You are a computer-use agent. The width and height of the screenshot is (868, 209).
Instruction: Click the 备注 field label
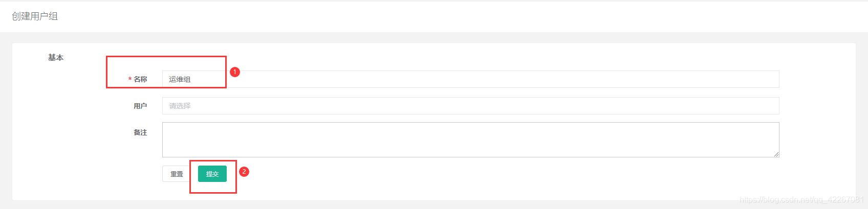[x=140, y=132]
